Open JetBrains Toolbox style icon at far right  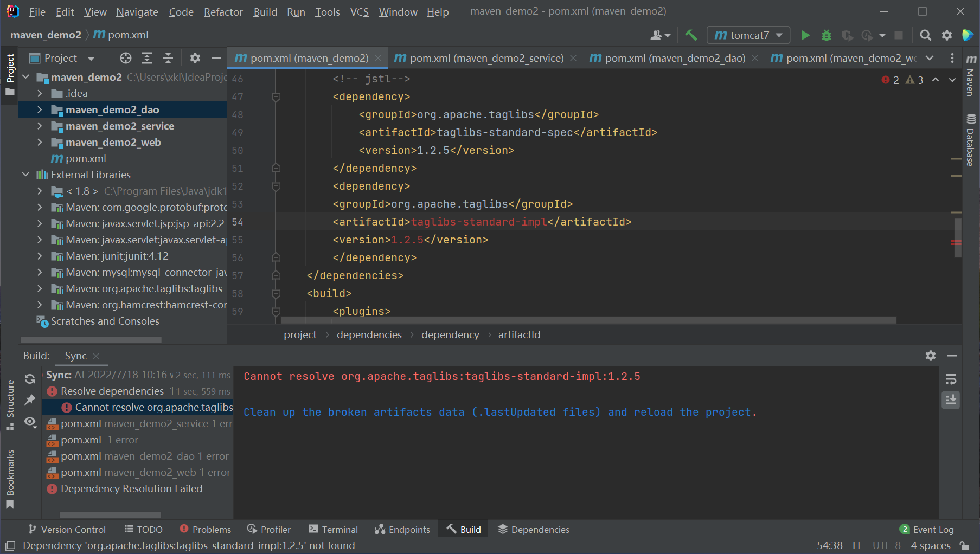click(x=968, y=35)
